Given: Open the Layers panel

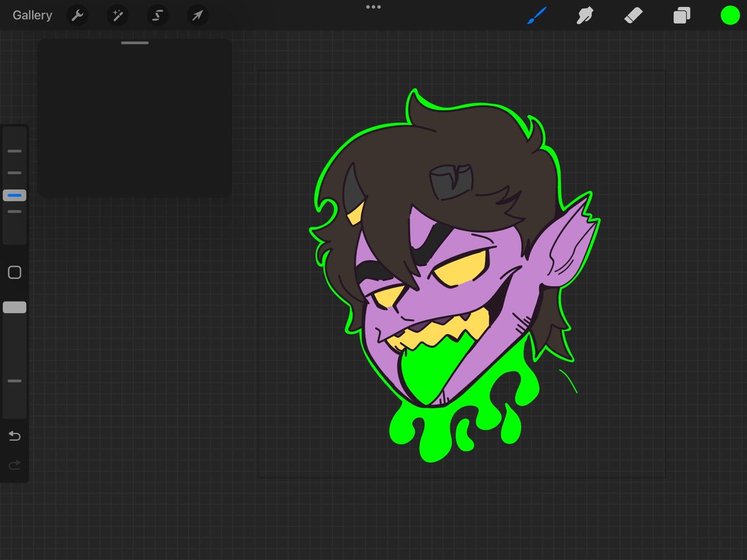Looking at the screenshot, I should tap(682, 16).
